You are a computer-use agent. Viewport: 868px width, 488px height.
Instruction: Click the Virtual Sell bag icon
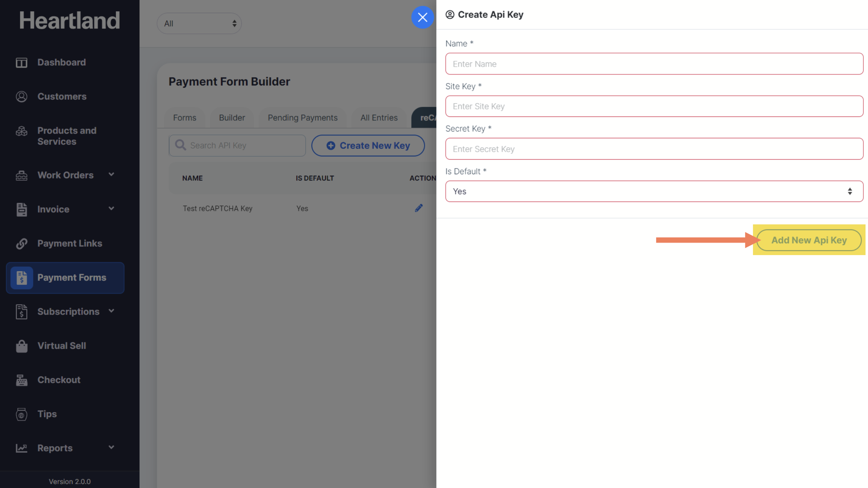[21, 346]
